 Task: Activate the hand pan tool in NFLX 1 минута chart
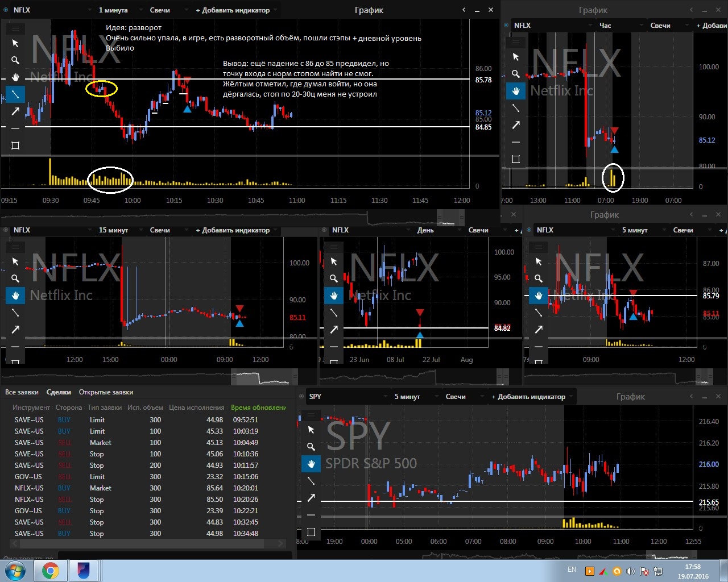(x=15, y=77)
